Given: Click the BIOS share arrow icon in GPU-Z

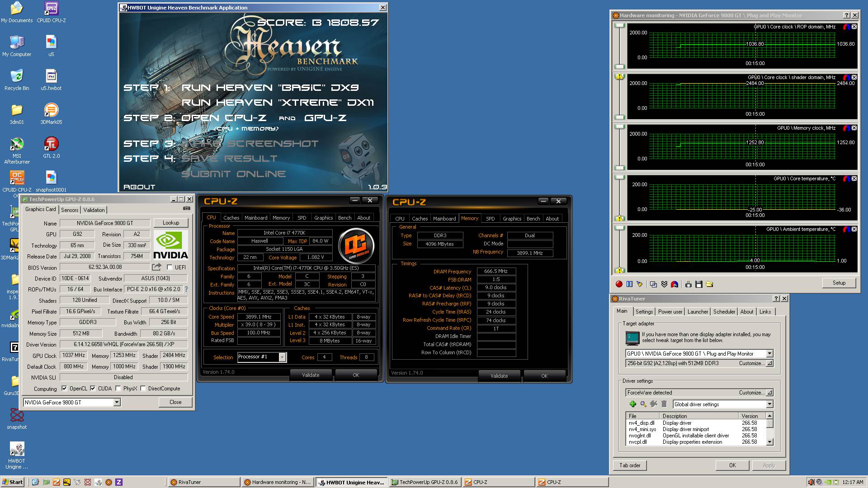Looking at the screenshot, I should tap(156, 267).
